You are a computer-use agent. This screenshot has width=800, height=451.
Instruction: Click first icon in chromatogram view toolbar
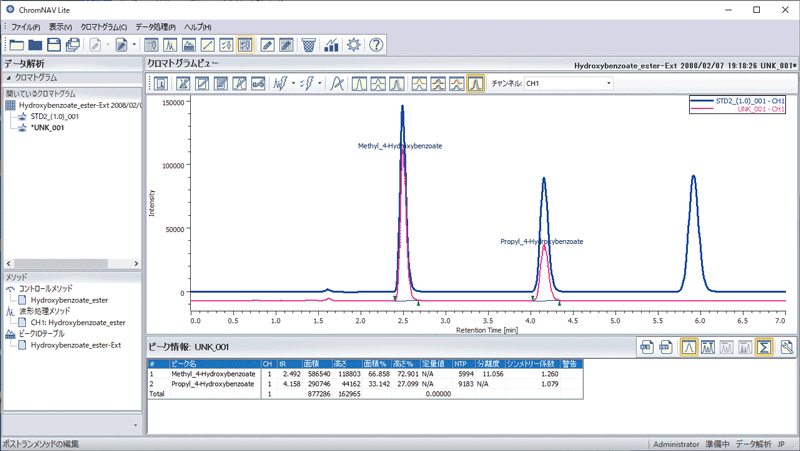tap(161, 84)
